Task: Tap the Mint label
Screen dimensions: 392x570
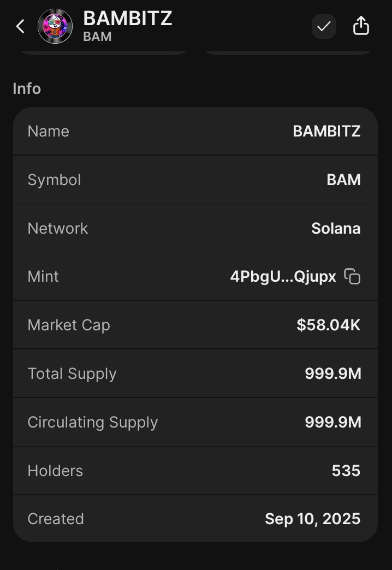Action: (43, 277)
